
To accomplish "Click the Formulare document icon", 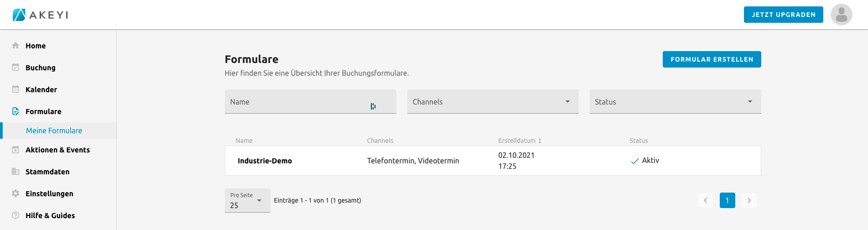I will tap(16, 111).
